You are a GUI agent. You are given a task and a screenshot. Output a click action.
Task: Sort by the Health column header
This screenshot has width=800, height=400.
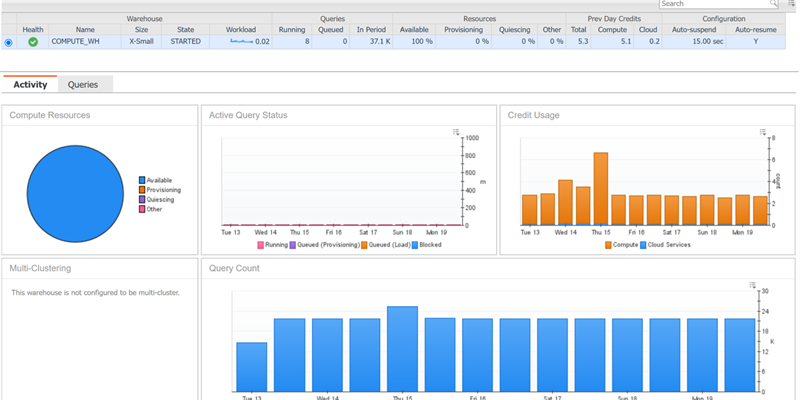coord(33,30)
